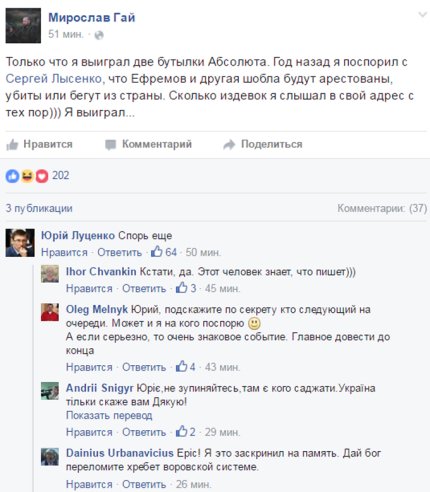Click the comment bubble icon beside Комментарий

pos(110,145)
